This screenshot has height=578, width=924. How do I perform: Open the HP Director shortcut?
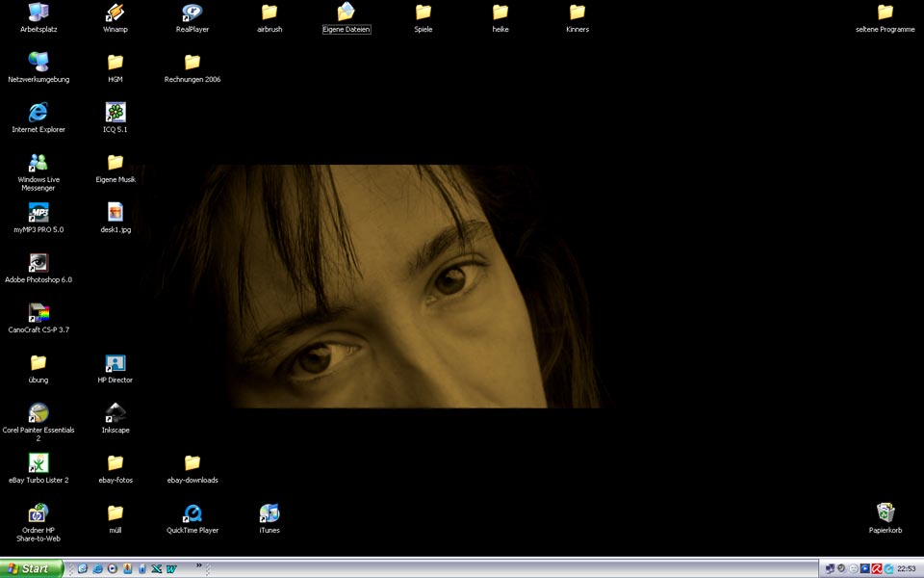115,363
